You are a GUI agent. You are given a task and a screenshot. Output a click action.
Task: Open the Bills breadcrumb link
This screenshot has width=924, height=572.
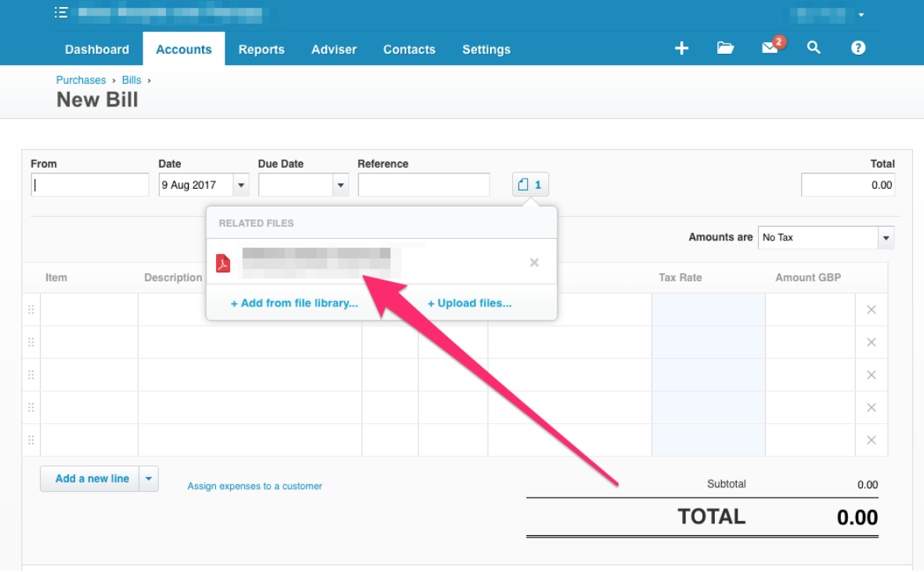click(x=132, y=79)
